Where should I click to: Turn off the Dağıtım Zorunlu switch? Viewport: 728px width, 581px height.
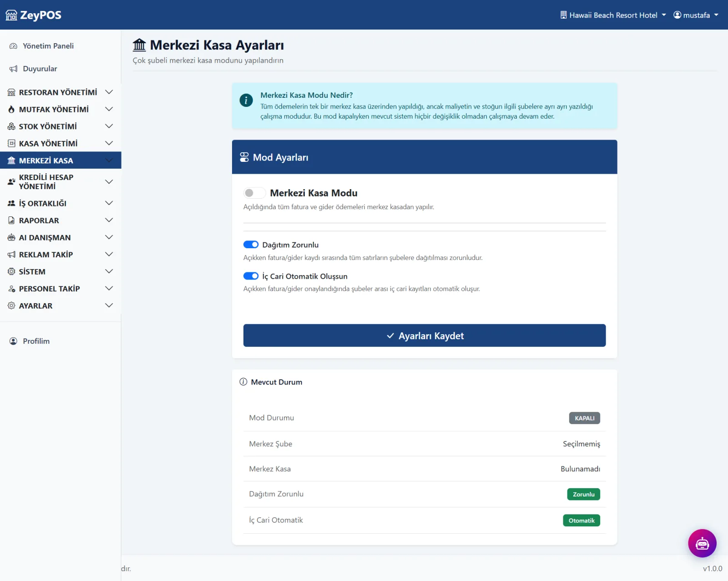pyautogui.click(x=251, y=245)
